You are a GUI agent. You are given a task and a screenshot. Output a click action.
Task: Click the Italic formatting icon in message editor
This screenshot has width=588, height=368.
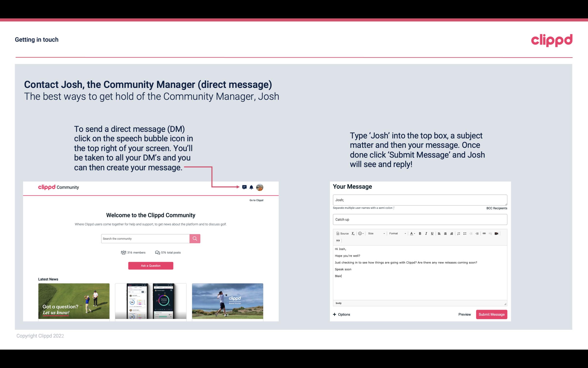(426, 233)
